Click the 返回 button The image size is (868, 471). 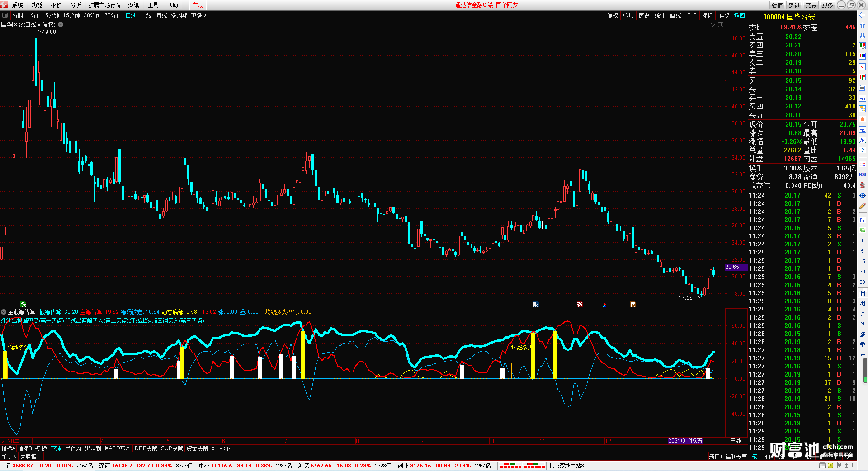click(740, 15)
